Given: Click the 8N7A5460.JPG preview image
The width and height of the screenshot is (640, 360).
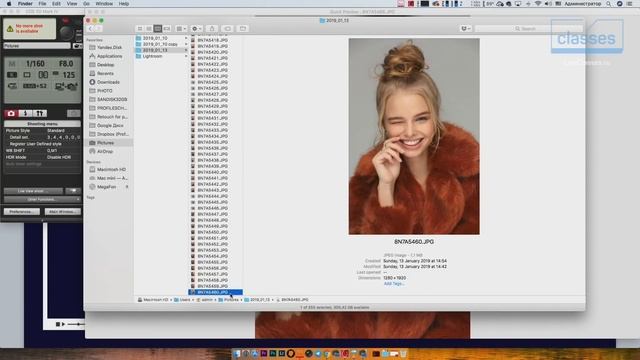Looking at the screenshot, I should pos(414,136).
